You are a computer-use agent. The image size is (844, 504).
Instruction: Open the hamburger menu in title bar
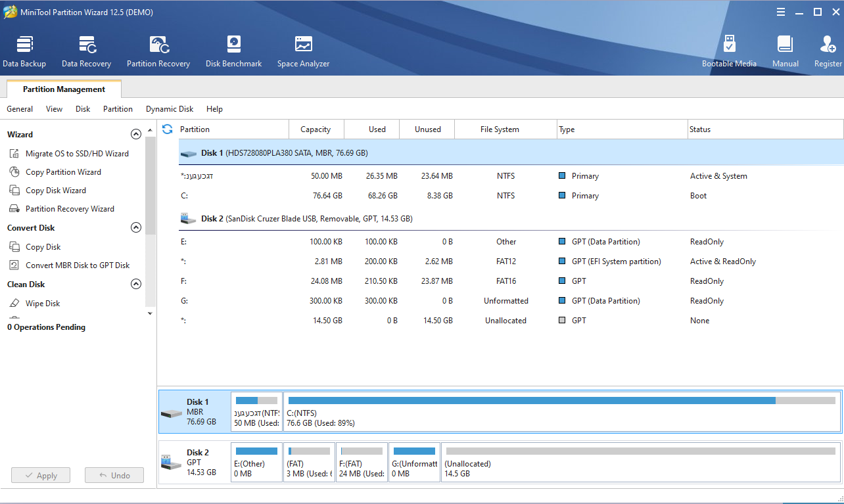tap(780, 12)
